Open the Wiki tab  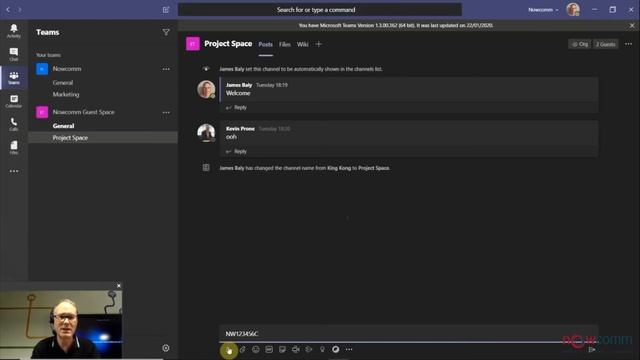pos(302,44)
